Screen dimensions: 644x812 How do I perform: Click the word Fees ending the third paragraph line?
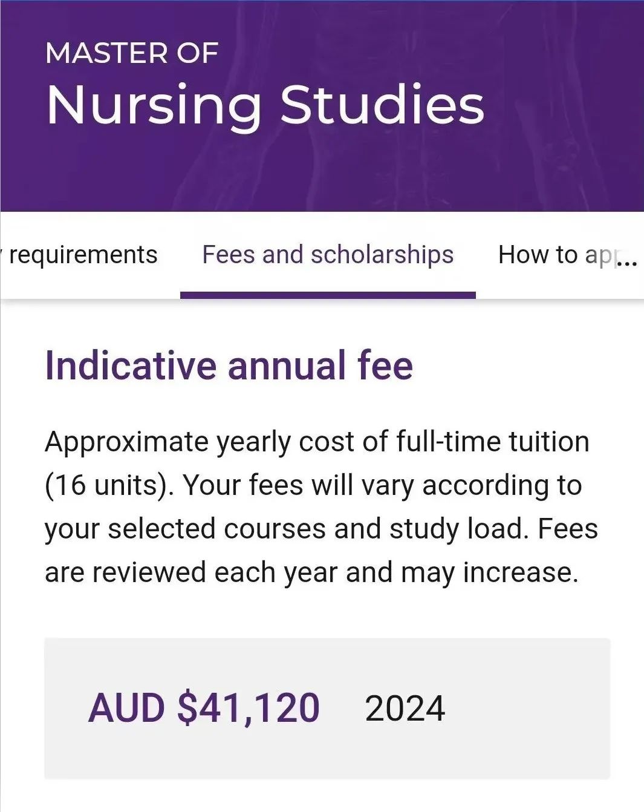[567, 529]
